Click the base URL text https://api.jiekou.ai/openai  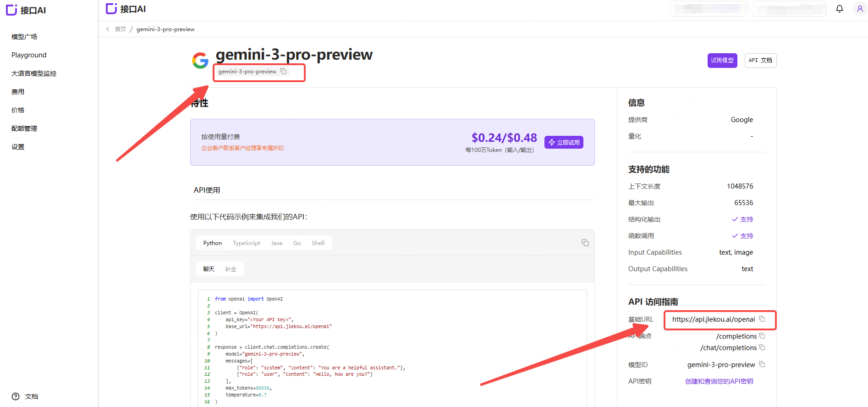point(714,319)
